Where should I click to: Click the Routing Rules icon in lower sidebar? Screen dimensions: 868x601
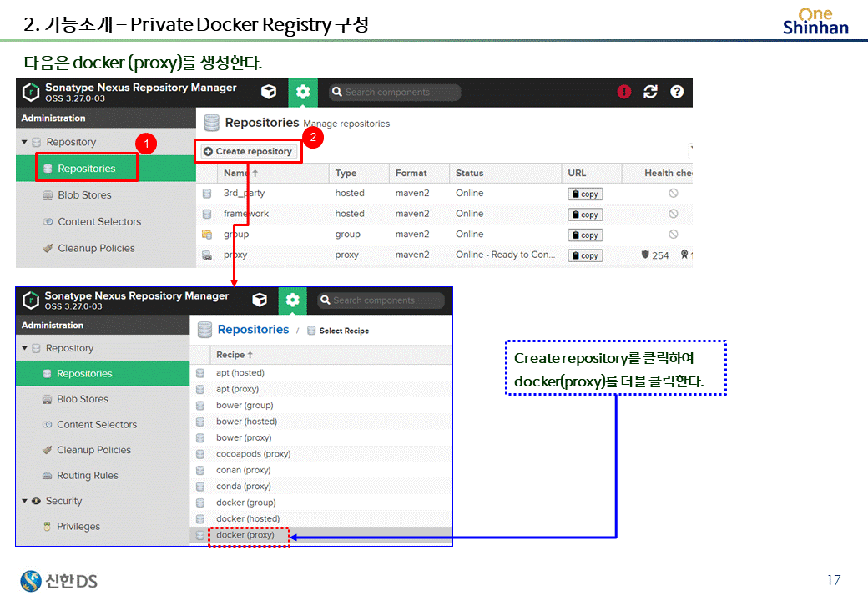47,476
